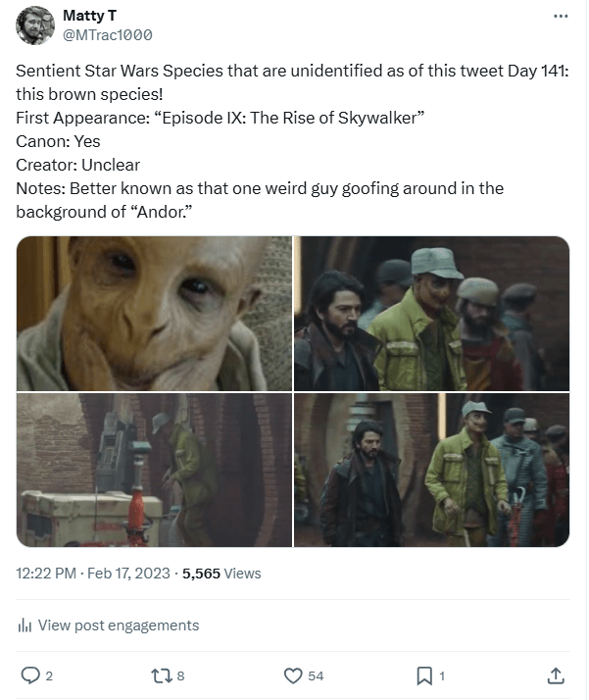Open the bottom-right street scene image

[x=432, y=470]
